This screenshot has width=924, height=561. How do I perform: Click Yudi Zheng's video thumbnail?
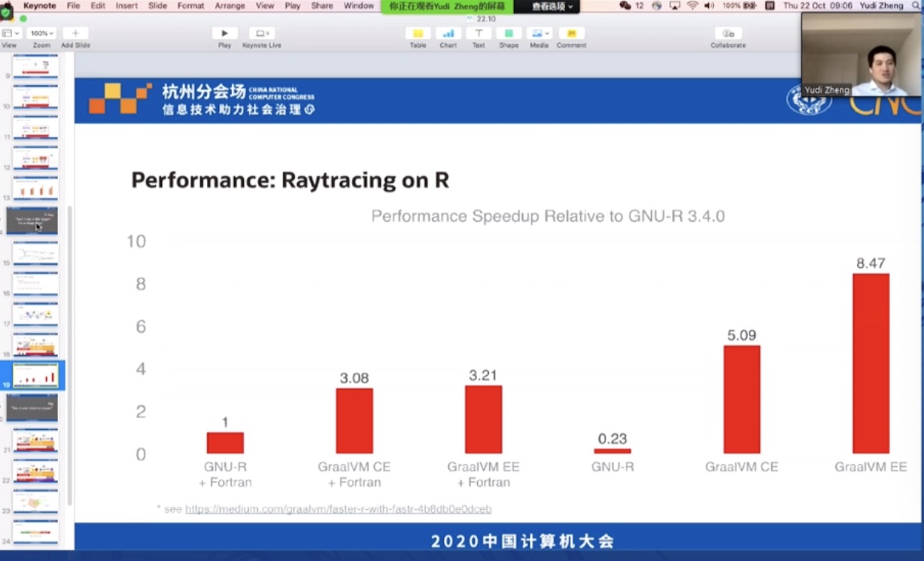[x=862, y=54]
